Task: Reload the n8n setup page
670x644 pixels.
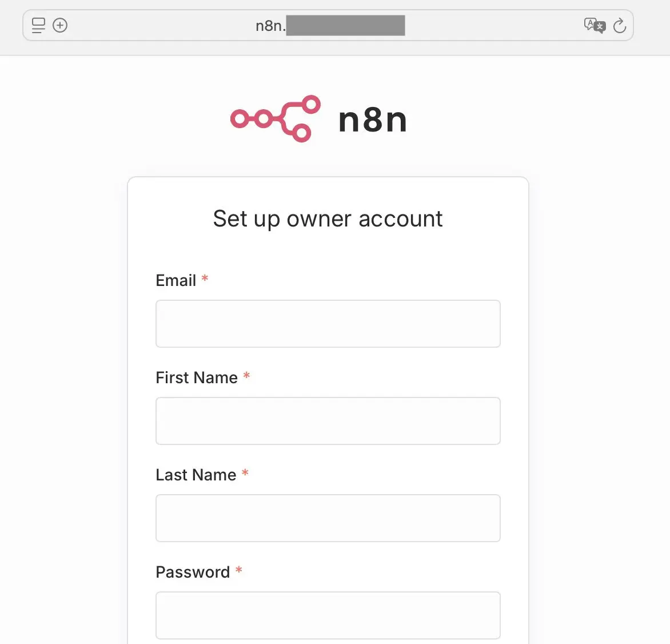Action: [x=620, y=25]
